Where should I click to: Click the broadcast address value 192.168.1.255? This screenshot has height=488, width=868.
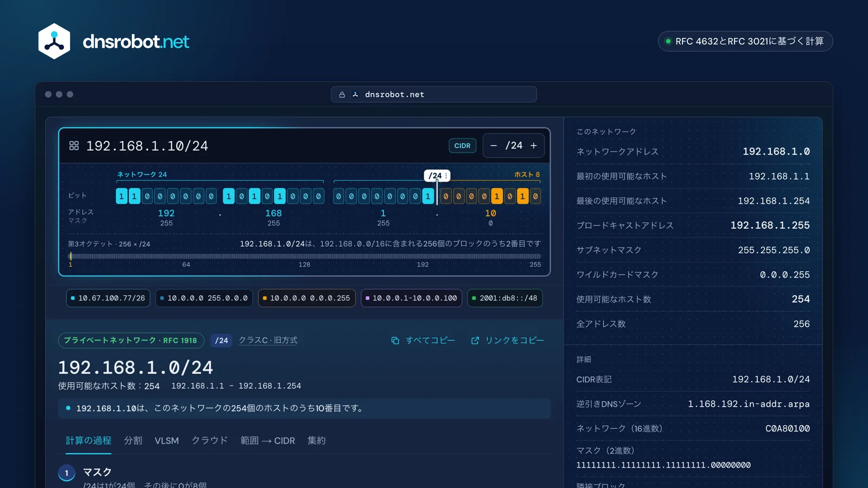pos(770,226)
